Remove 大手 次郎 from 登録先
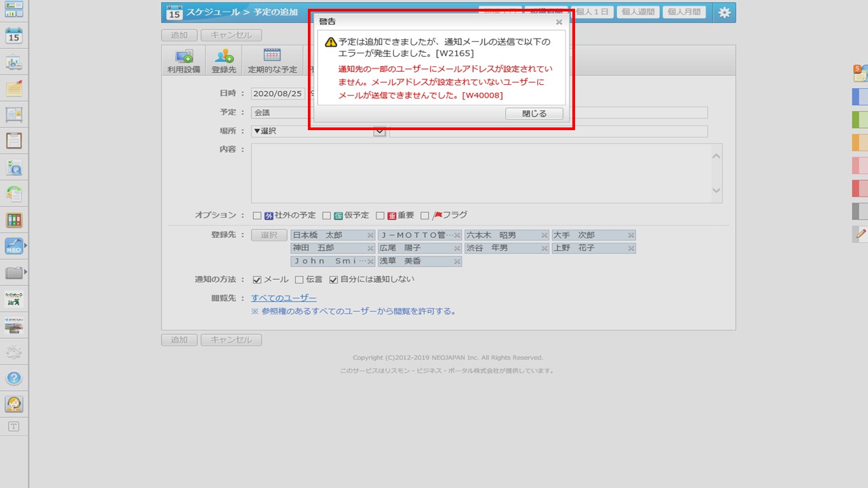This screenshot has width=868, height=488. 631,235
